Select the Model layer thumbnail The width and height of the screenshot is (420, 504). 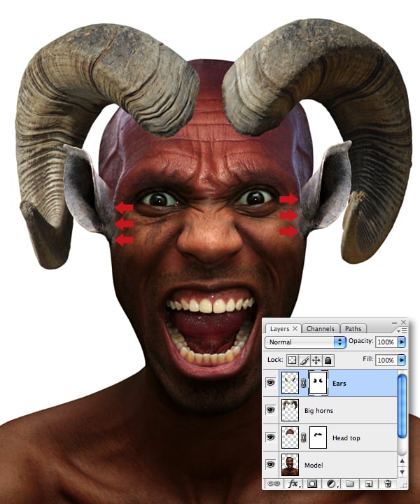pos(290,465)
